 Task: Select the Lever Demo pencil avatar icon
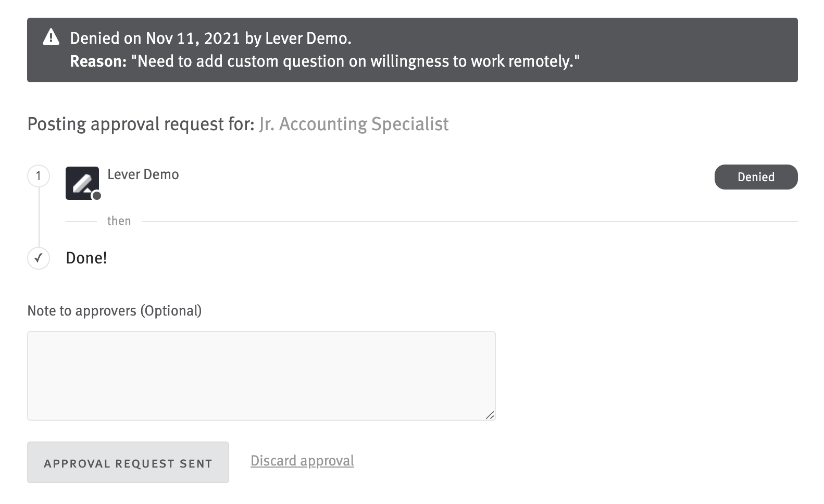[82, 183]
